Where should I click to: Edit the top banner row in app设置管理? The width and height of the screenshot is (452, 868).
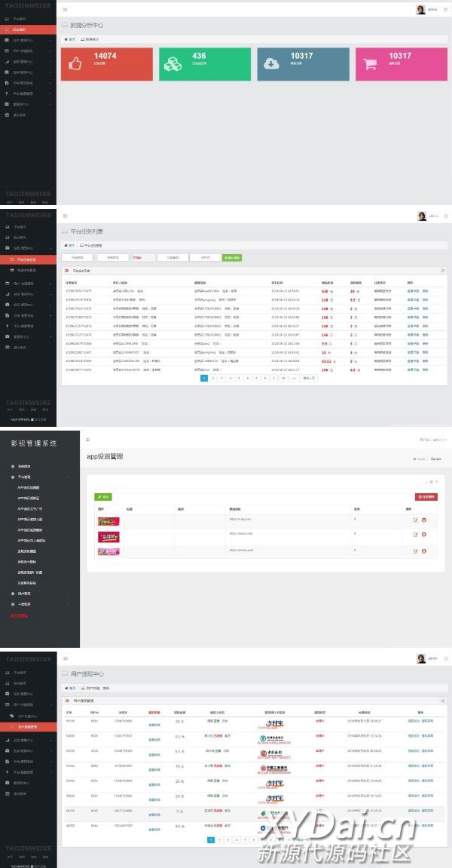click(416, 520)
